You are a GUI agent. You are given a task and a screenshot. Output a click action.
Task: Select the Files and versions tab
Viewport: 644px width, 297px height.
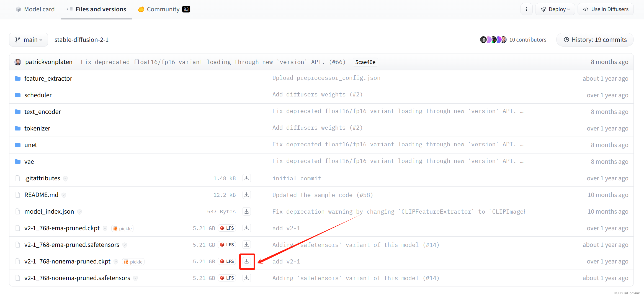pos(96,9)
